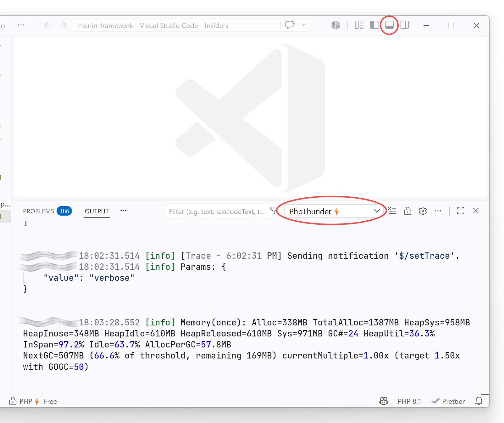This screenshot has width=504, height=423.
Task: Open the PhpThunder output channel dropdown
Action: [334, 211]
